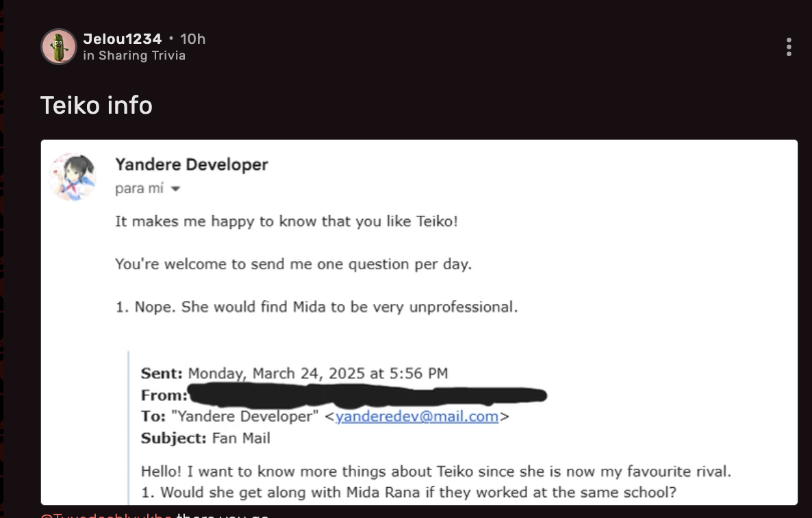
Task: Click the Yandere Developer profile picture
Action: tap(73, 177)
